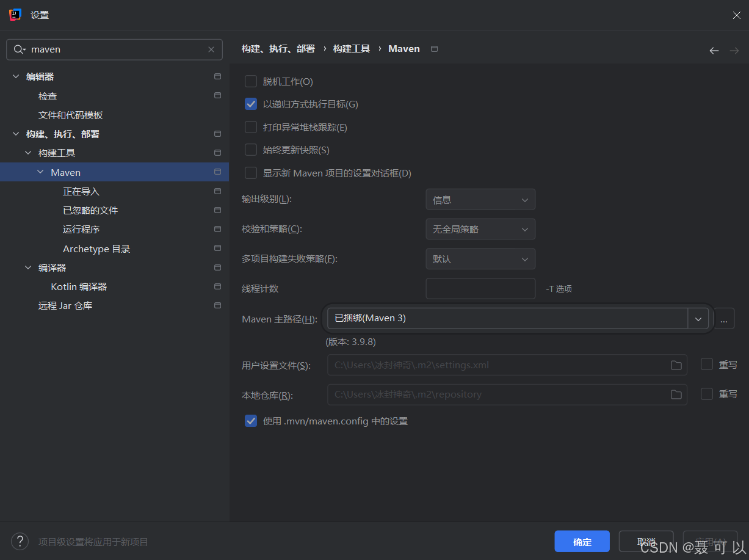Focus the 线程计数 input field
The width and height of the screenshot is (749, 560).
pyautogui.click(x=480, y=289)
